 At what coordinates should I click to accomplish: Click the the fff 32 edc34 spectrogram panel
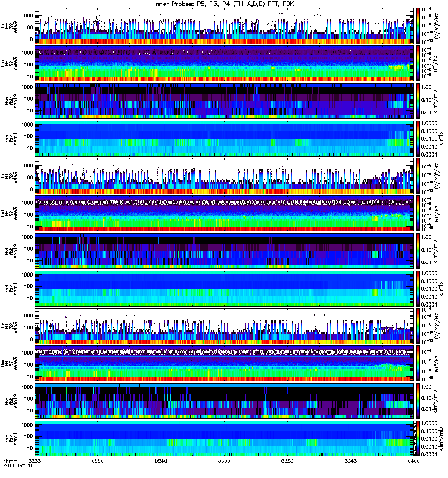point(225,326)
